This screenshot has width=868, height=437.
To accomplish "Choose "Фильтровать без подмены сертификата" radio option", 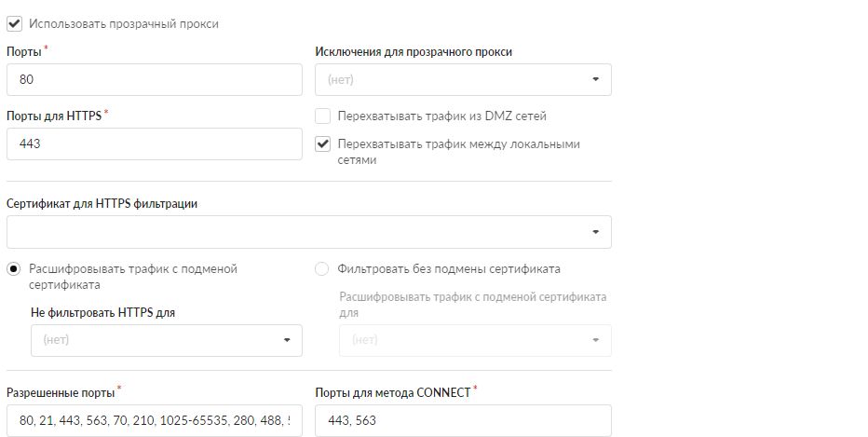I will (x=322, y=269).
